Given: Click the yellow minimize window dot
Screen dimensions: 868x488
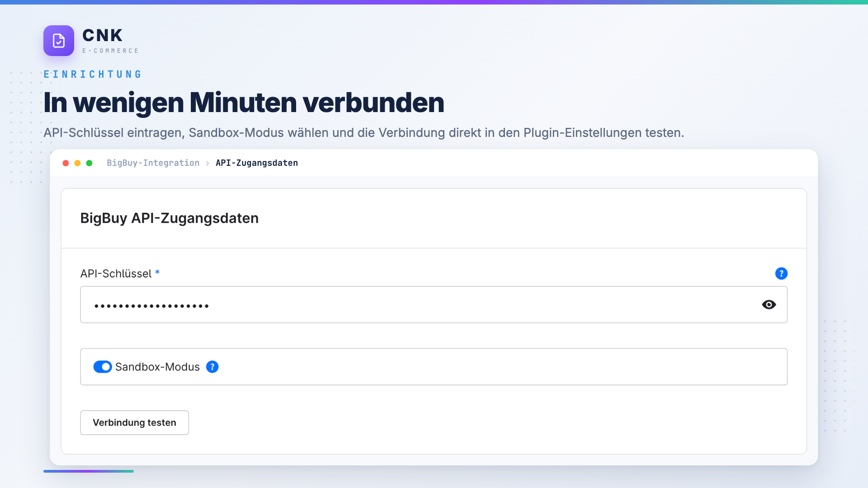Looking at the screenshot, I should tap(77, 163).
